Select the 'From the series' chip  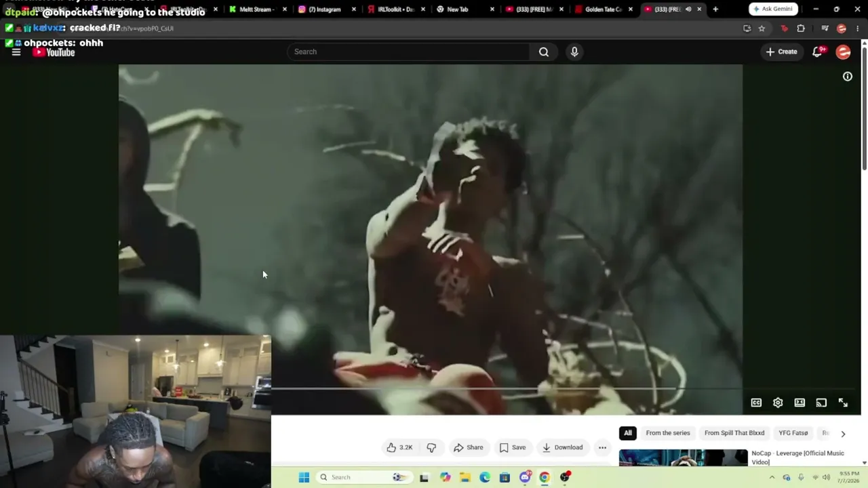(x=668, y=433)
